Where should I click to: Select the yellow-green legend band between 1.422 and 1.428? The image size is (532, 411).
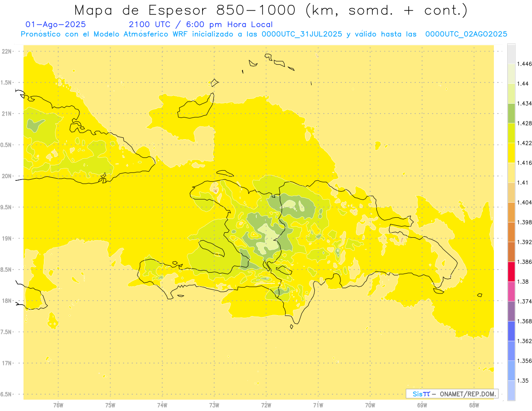[x=511, y=133]
